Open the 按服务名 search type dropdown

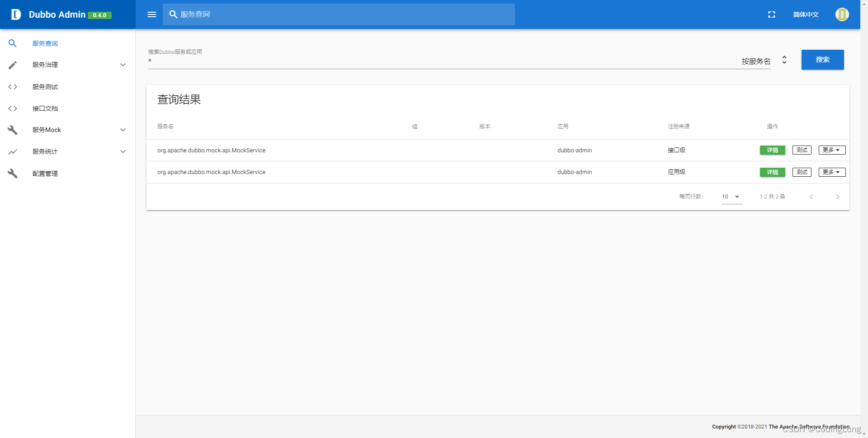tap(764, 61)
